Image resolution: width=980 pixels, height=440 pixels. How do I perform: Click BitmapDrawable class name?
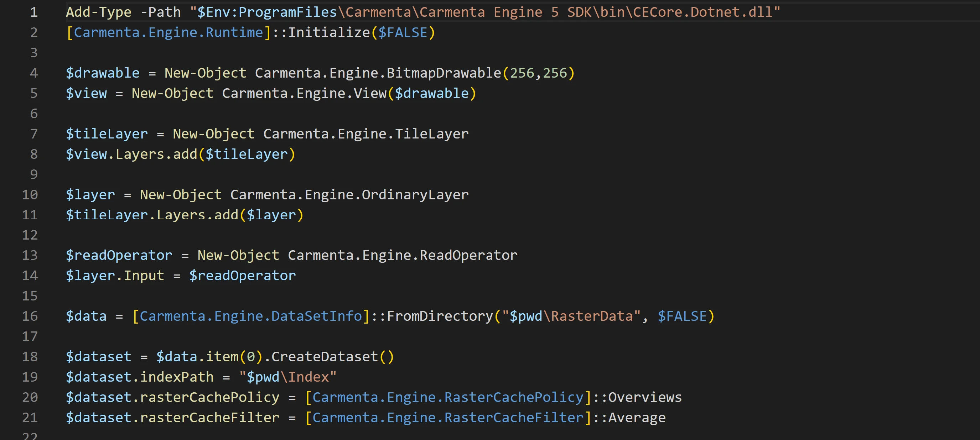[x=444, y=73]
